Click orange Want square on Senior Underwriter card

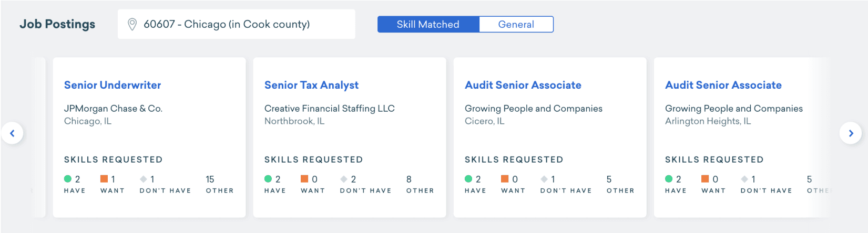click(x=104, y=179)
